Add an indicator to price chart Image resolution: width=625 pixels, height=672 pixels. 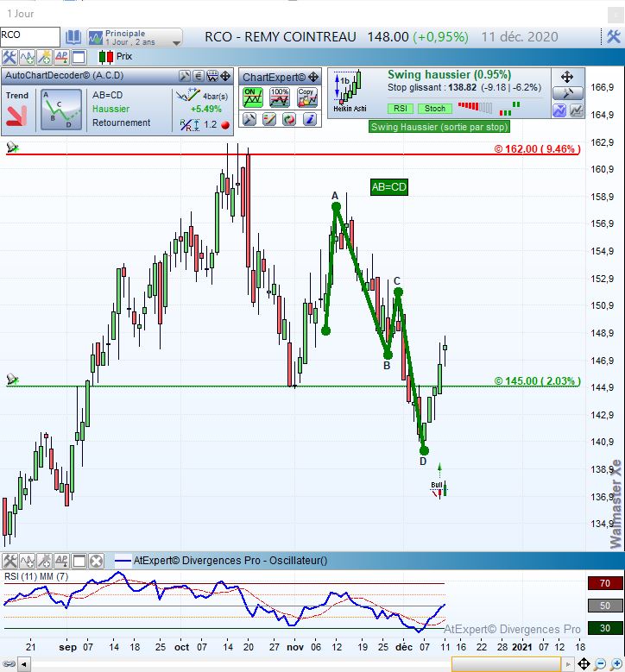point(27,57)
